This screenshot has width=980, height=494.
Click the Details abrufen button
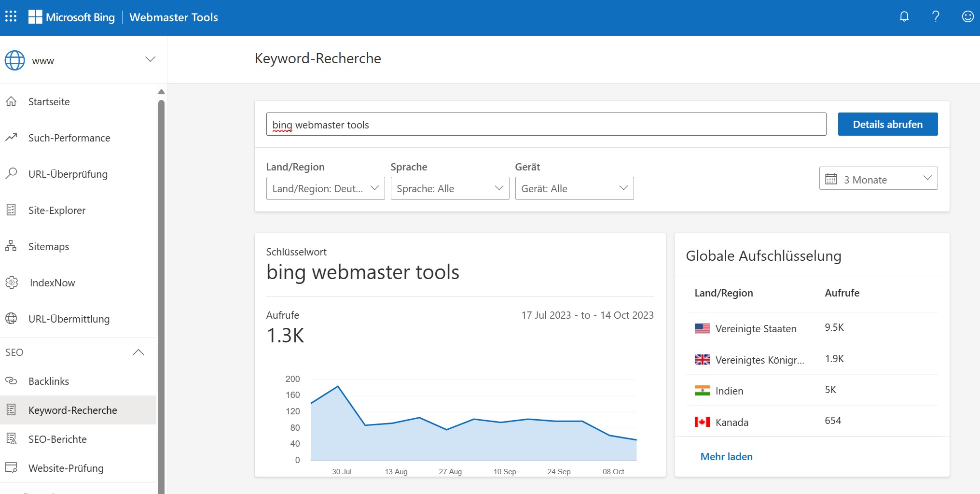point(888,124)
